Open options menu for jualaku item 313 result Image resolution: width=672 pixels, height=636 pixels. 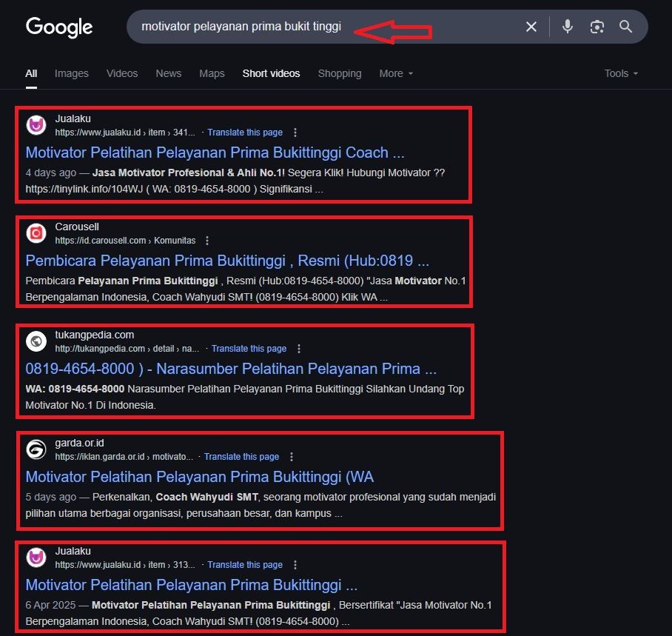click(x=295, y=565)
